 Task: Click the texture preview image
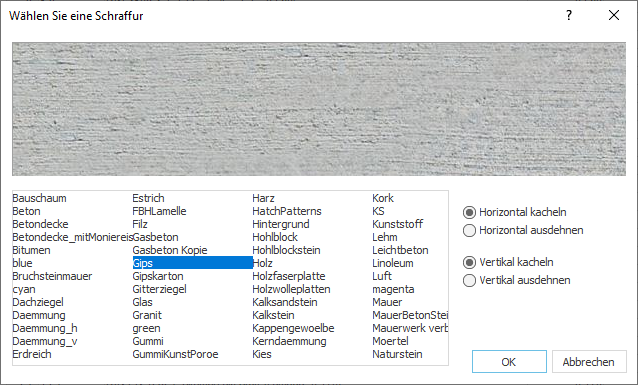coord(319,109)
